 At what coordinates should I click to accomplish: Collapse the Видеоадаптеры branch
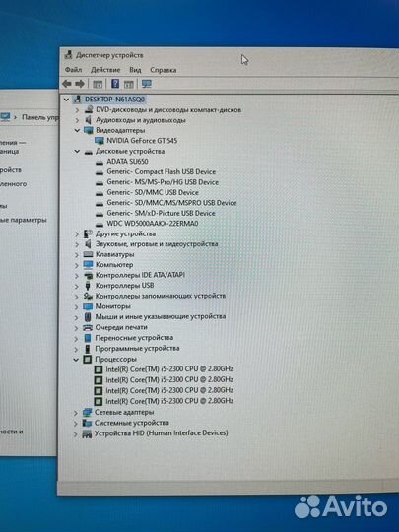click(x=77, y=131)
